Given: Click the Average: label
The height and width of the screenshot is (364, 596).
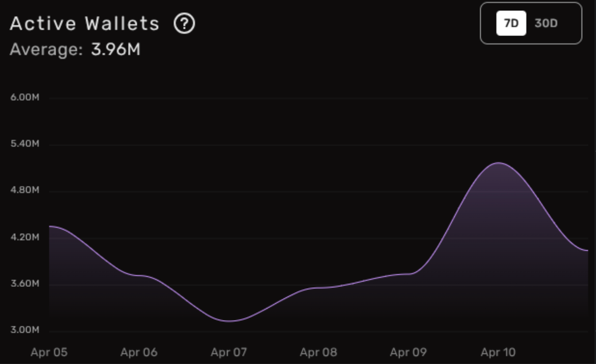Looking at the screenshot, I should [x=46, y=50].
